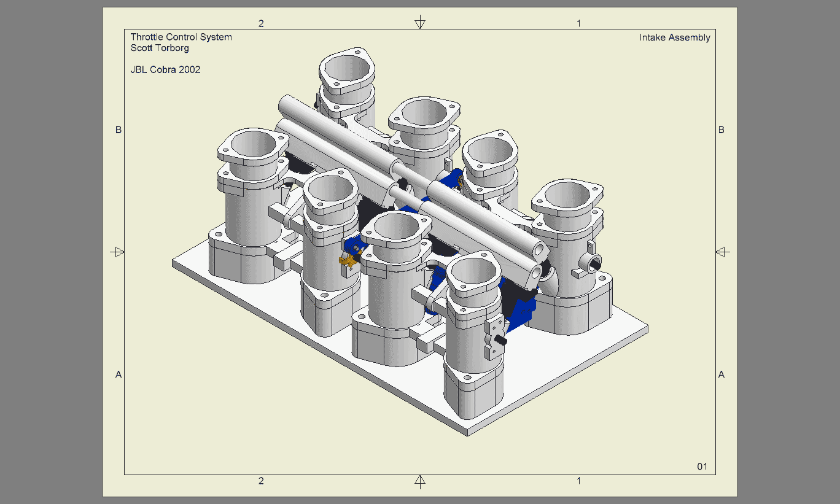Click zone label "A" on right border
This screenshot has height=504, width=840.
click(x=721, y=374)
